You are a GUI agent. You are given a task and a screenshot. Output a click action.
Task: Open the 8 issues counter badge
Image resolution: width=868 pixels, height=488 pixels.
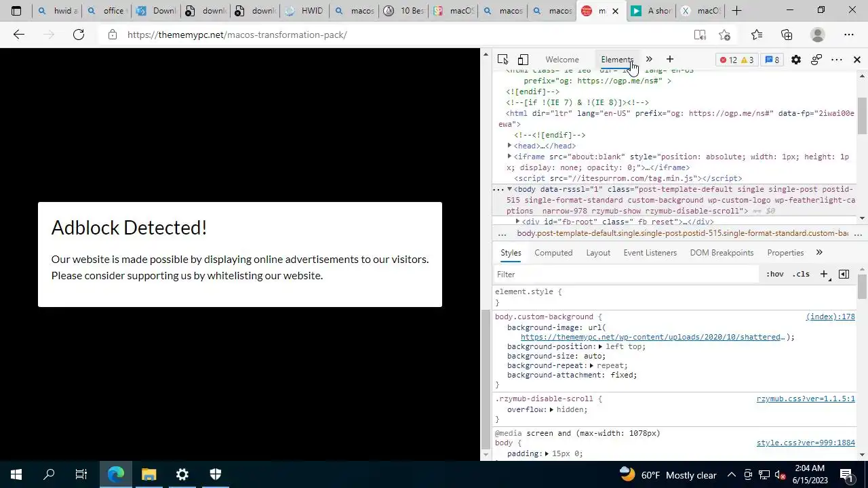[x=772, y=60]
